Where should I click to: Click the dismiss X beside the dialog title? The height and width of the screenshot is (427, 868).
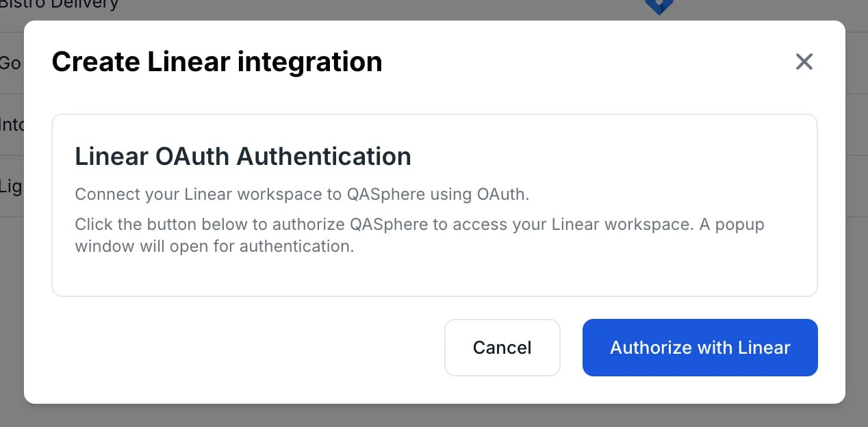coord(804,62)
